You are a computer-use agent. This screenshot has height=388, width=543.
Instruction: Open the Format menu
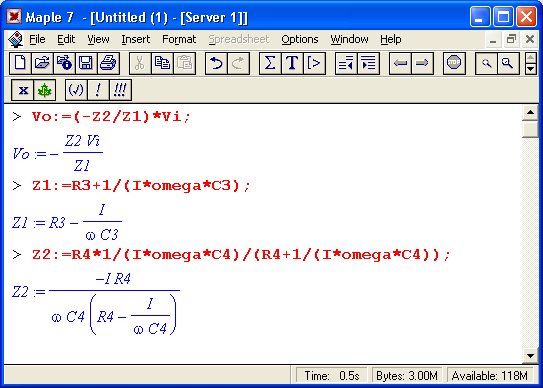pos(179,39)
